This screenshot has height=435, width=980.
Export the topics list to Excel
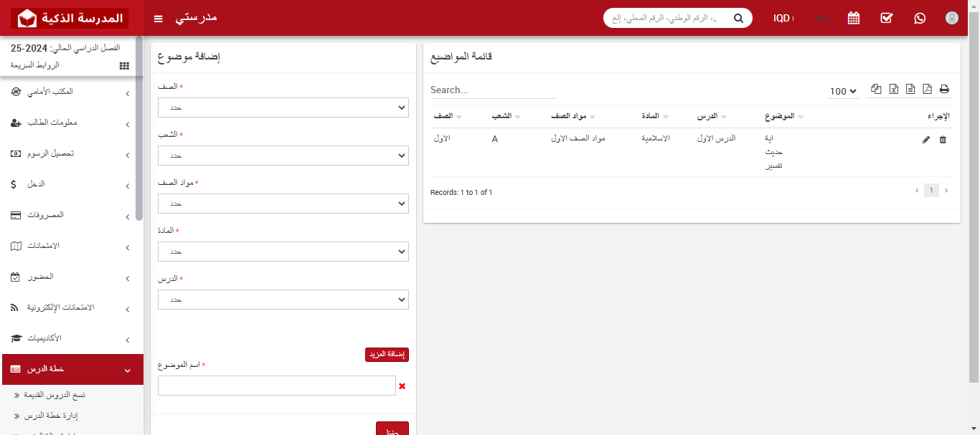(x=893, y=88)
